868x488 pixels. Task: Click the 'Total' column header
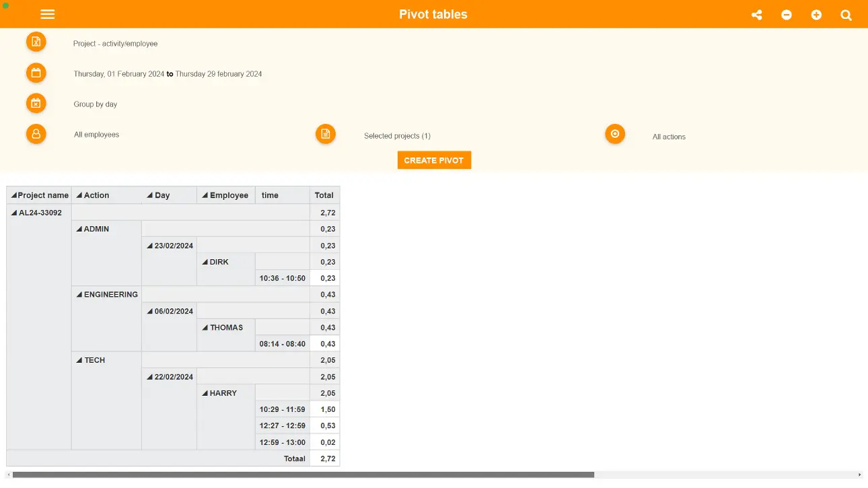point(324,195)
